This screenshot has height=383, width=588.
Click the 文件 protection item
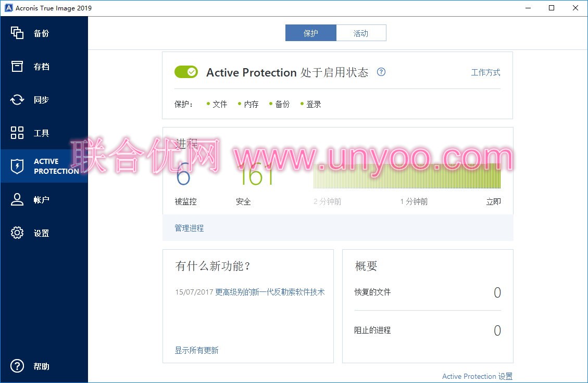pos(217,104)
